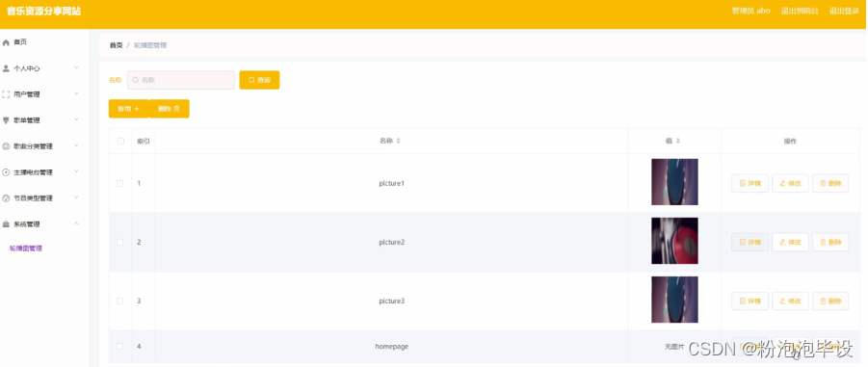Screen dimensions: 868x367
Task: Click 删除 in picture2 row
Action: 830,242
